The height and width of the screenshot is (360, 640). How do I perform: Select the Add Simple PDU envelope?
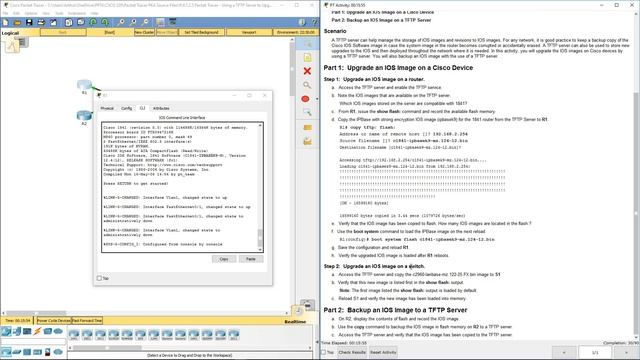[307, 127]
